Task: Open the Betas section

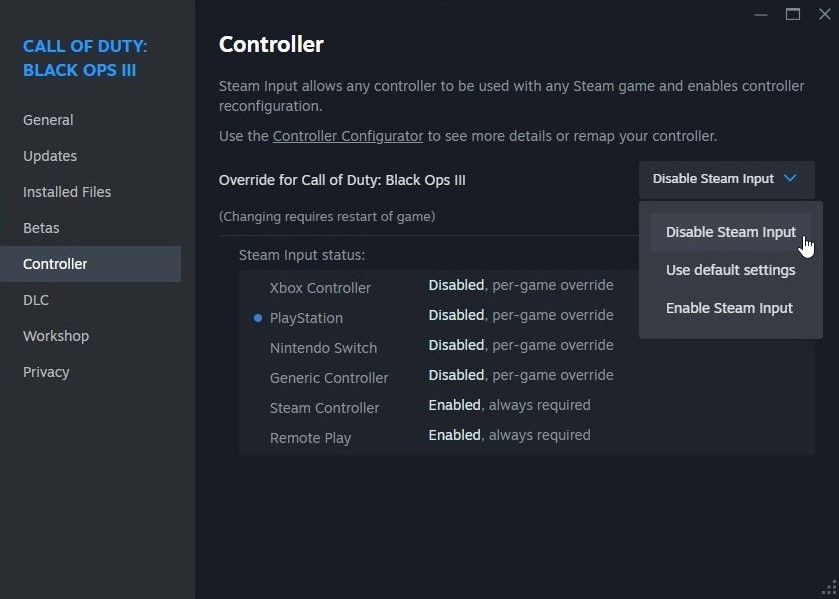Action: tap(41, 228)
